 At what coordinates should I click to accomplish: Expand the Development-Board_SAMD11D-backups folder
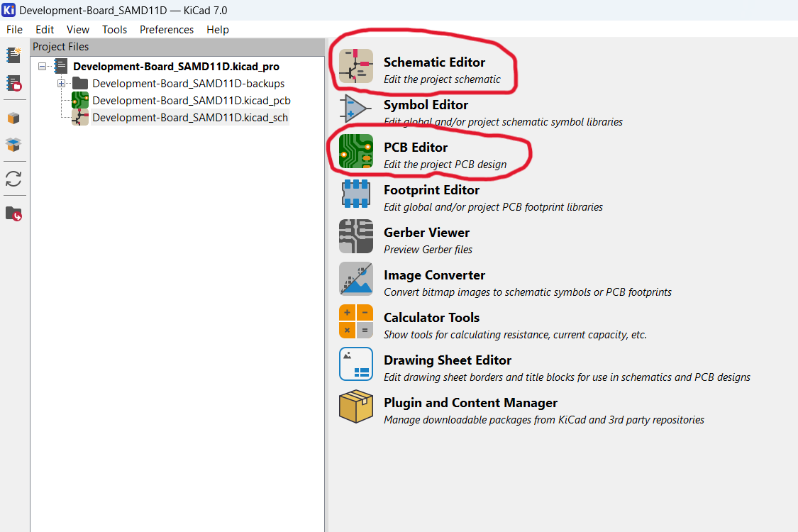62,84
